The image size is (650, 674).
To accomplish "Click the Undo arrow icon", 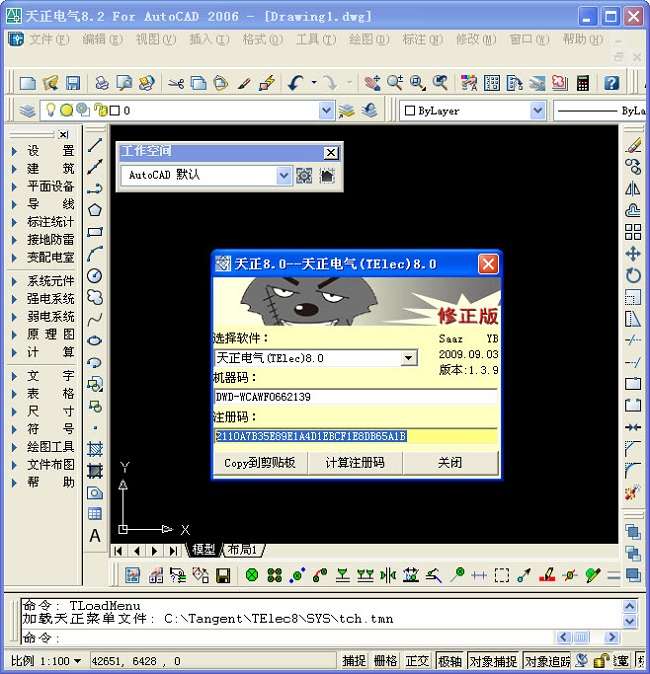I will [x=296, y=83].
